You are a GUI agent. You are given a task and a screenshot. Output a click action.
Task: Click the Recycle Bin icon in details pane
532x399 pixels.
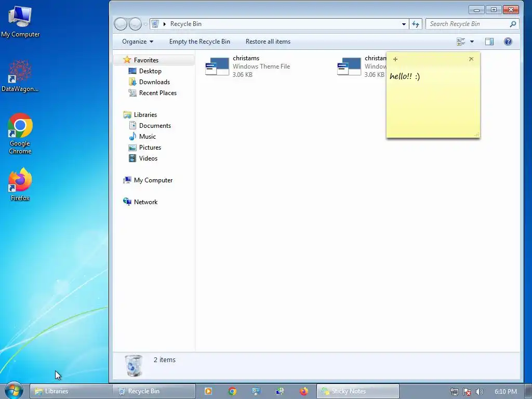(x=134, y=365)
